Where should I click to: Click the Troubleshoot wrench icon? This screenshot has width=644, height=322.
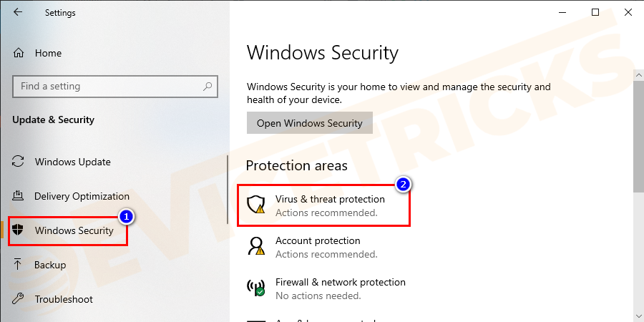tap(19, 299)
